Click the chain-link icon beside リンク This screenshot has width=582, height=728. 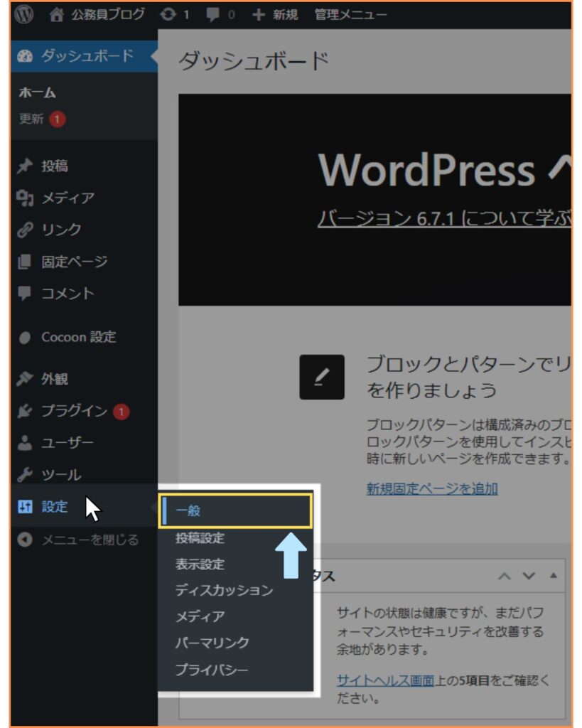coord(25,230)
